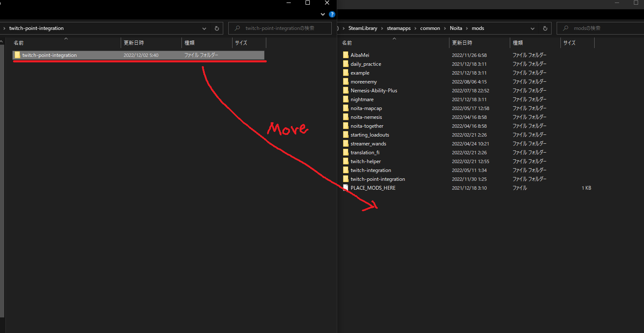Select the nightmare folder icon
Viewport: 644px width, 333px height.
coord(346,99)
